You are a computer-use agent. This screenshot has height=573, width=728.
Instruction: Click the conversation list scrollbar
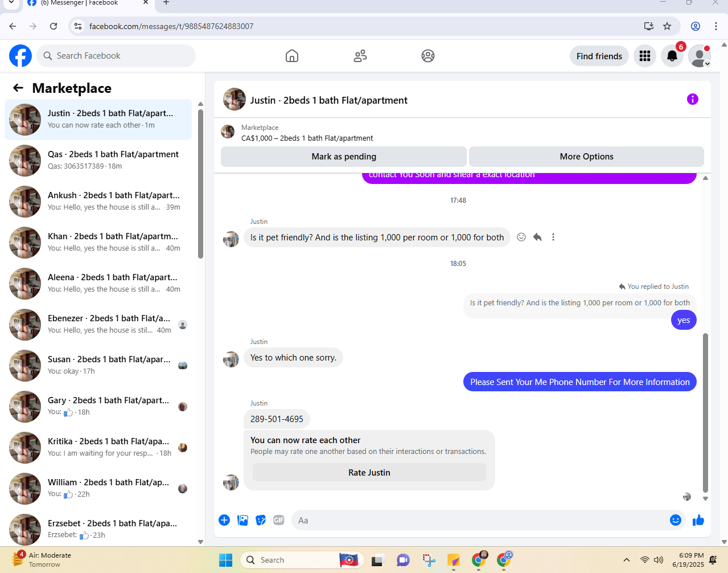click(x=200, y=183)
